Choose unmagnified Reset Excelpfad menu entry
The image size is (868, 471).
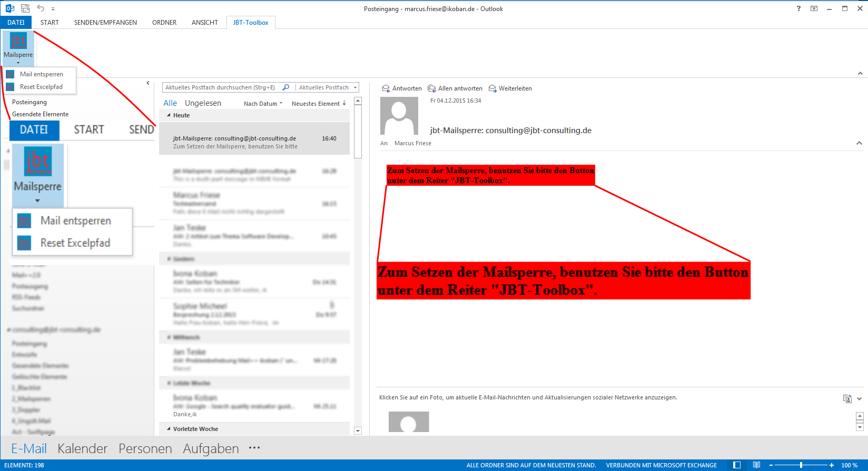41,87
